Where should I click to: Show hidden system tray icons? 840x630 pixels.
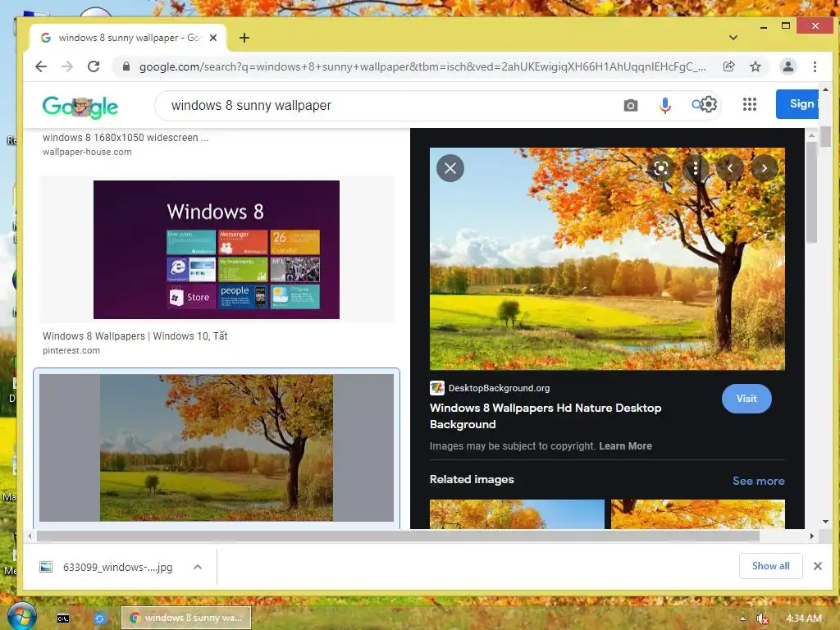coord(742,619)
